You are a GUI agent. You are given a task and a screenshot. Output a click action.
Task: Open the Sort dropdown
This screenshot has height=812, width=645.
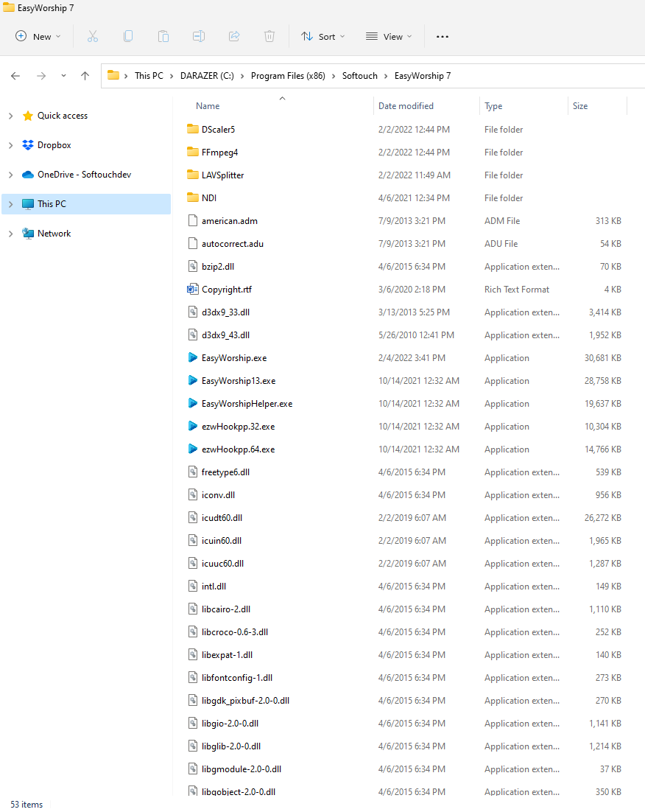pyautogui.click(x=322, y=35)
